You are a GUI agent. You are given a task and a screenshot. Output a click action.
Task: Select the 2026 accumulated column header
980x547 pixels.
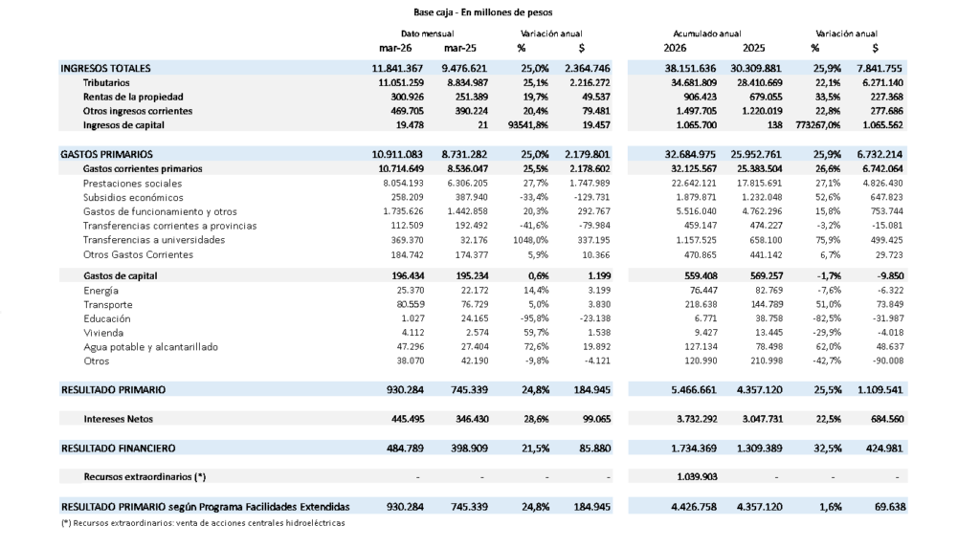[675, 47]
